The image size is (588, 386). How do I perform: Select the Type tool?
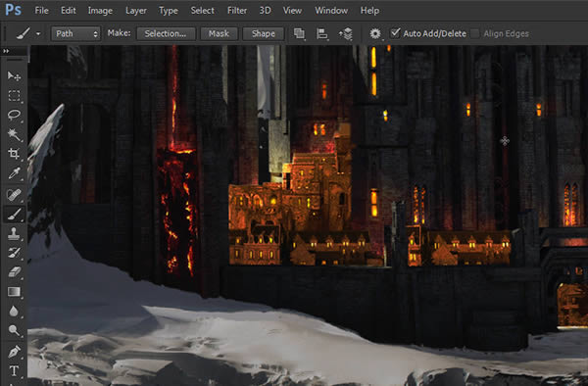(14, 370)
